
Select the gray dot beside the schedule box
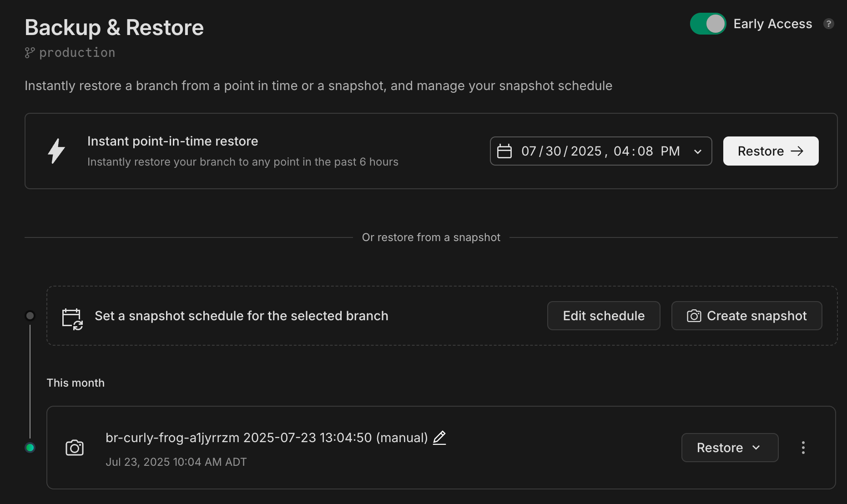coord(30,316)
